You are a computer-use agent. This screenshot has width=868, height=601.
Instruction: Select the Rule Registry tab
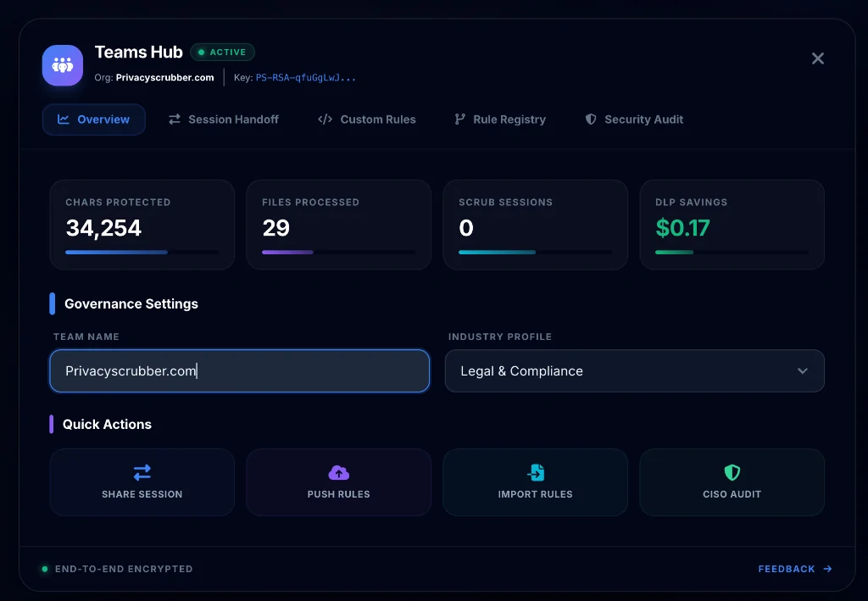(500, 119)
